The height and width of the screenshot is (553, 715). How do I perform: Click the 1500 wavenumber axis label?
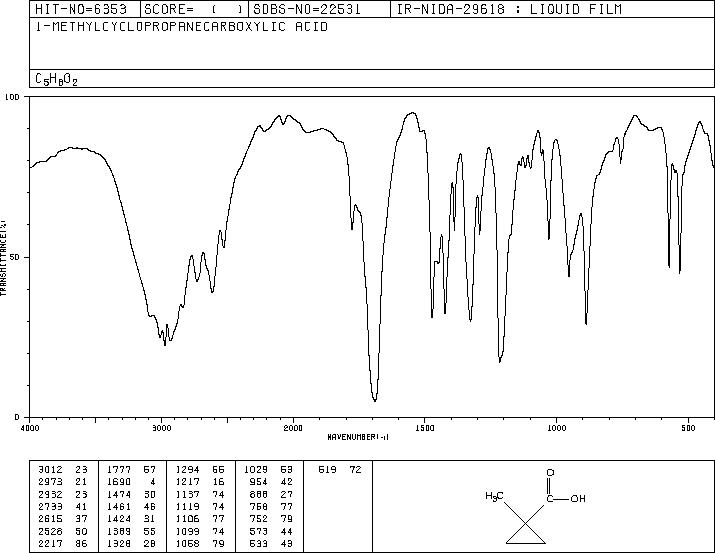click(x=425, y=428)
